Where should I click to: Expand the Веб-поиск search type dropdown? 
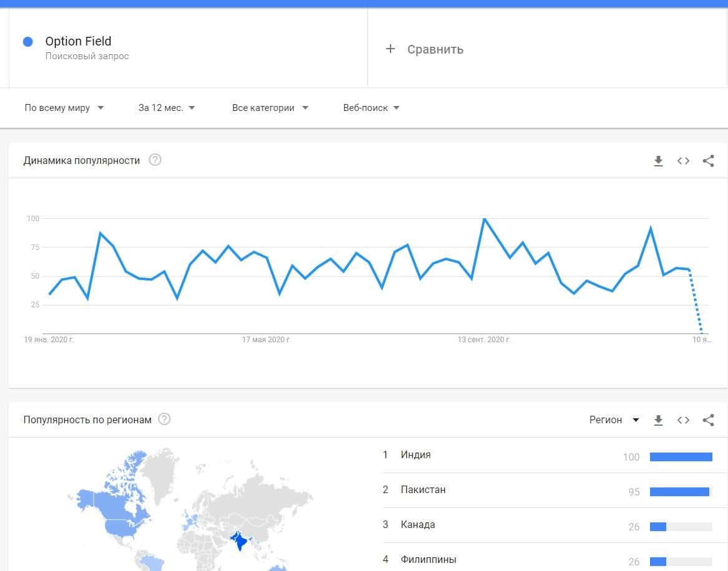[x=371, y=108]
